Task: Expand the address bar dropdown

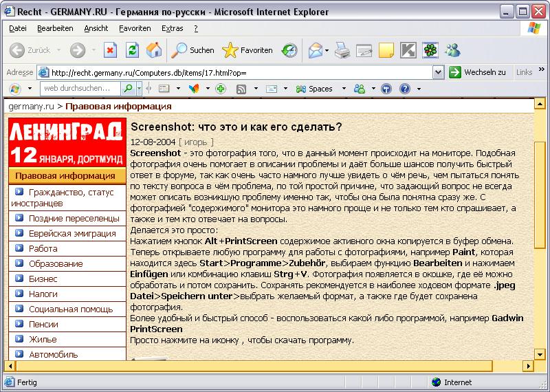Action: point(438,73)
